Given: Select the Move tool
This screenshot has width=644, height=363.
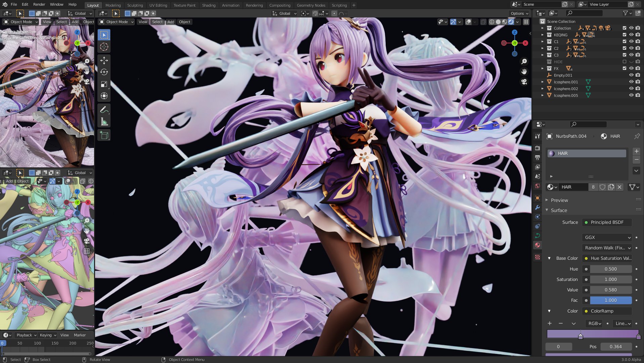Looking at the screenshot, I should click(104, 61).
